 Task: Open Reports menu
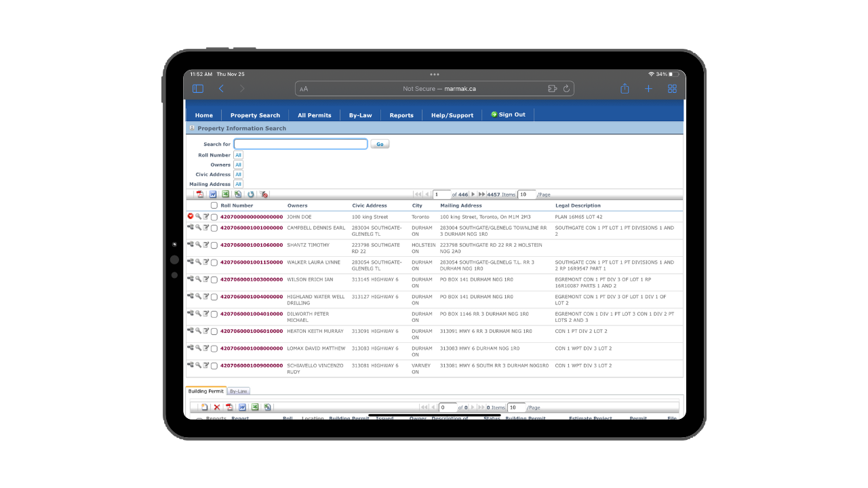click(x=401, y=115)
